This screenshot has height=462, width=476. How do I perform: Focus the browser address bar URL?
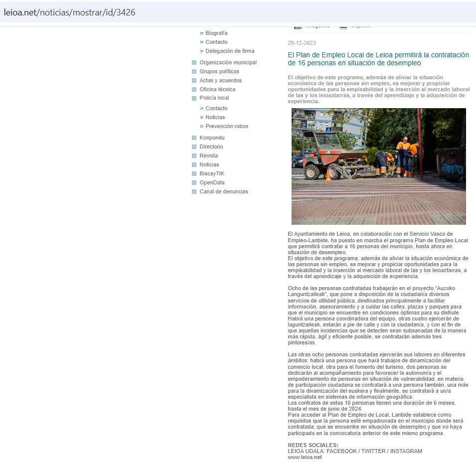click(x=70, y=12)
